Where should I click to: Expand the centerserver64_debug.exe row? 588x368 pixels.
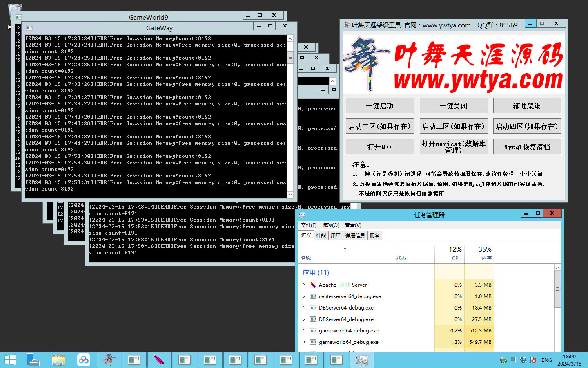tap(304, 296)
